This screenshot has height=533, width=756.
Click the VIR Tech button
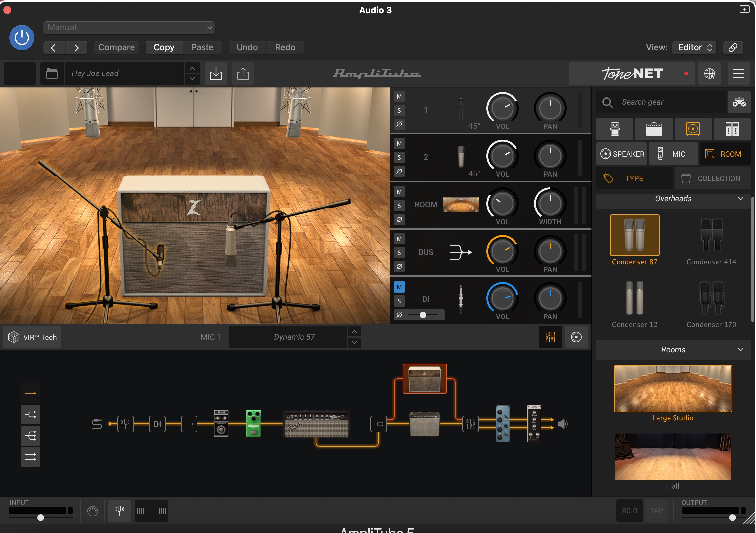pyautogui.click(x=32, y=337)
